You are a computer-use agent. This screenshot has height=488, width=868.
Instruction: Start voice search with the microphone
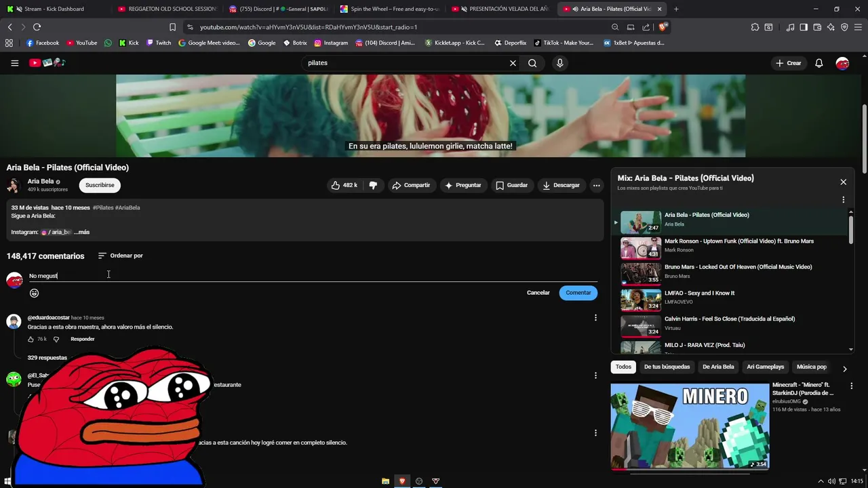pos(559,63)
